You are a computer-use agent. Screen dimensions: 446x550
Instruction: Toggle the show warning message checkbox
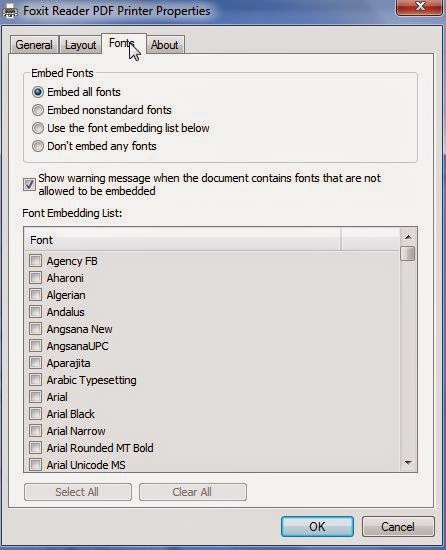coord(29,185)
